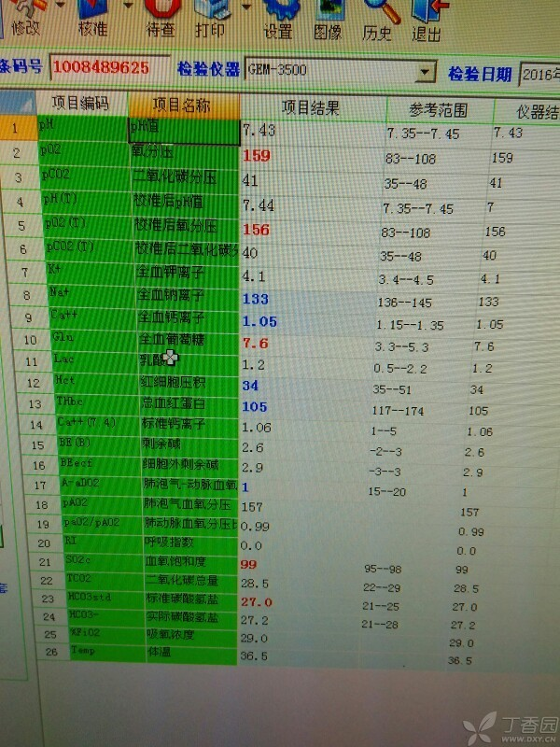
Task: Click the 吸氧浓度 name cell
Action: click(x=191, y=635)
